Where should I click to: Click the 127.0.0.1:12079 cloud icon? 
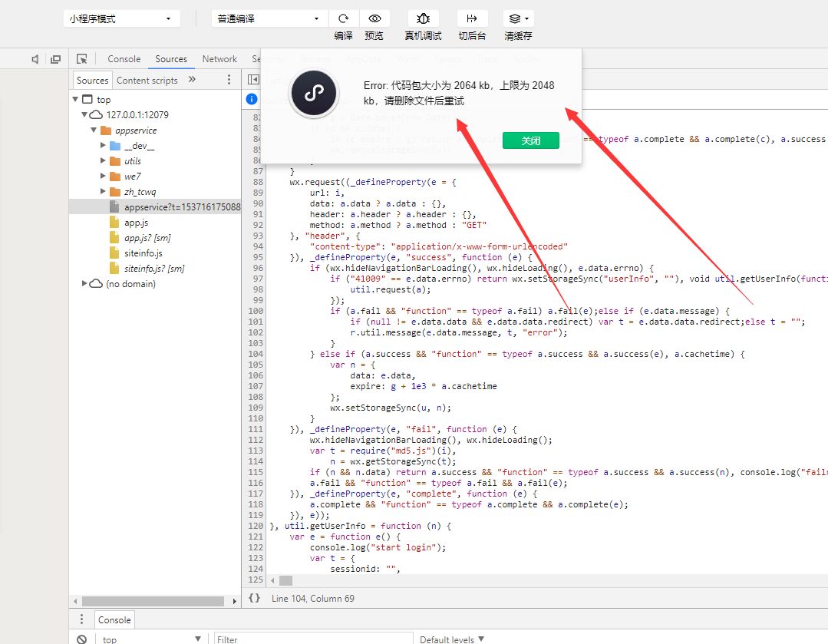[96, 114]
